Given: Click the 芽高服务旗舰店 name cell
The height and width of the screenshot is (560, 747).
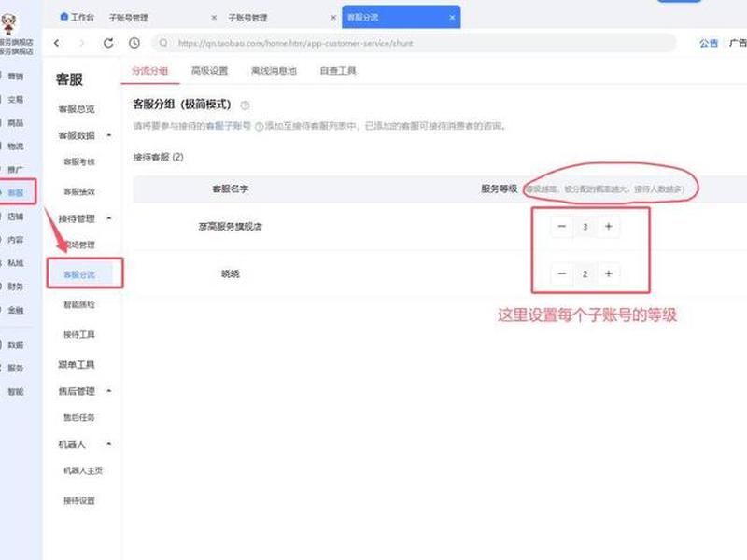Looking at the screenshot, I should (230, 227).
